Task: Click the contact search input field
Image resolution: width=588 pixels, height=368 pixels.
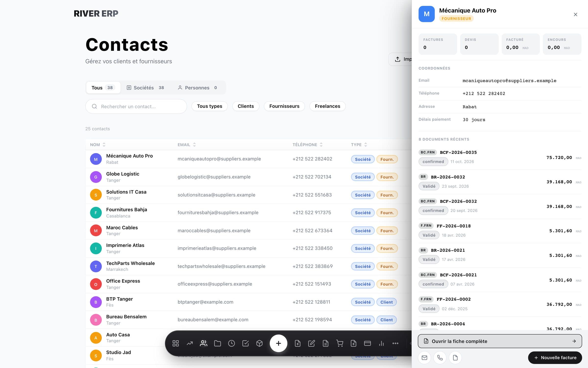Action: (x=136, y=106)
